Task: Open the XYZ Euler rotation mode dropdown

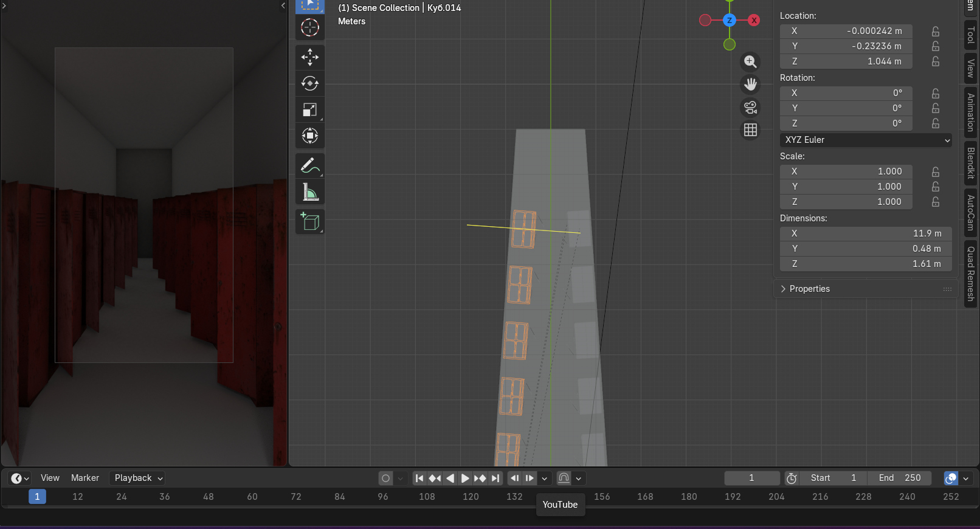Action: pyautogui.click(x=866, y=140)
